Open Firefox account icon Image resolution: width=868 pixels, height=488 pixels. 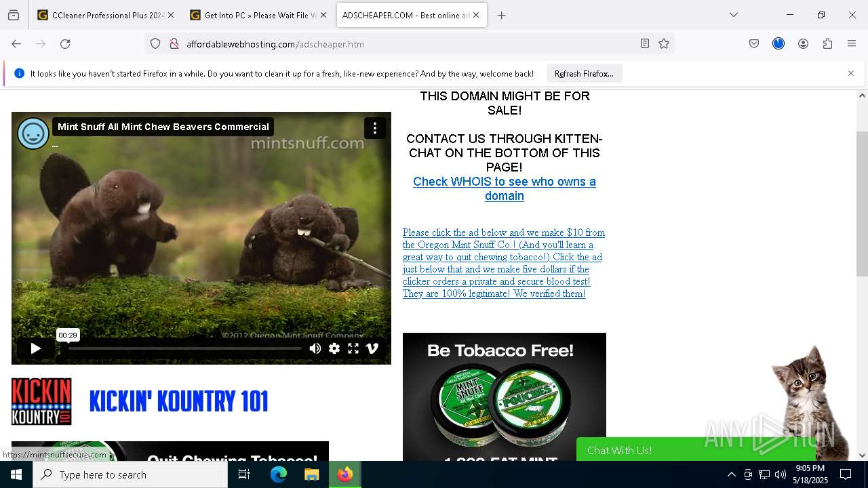[803, 44]
